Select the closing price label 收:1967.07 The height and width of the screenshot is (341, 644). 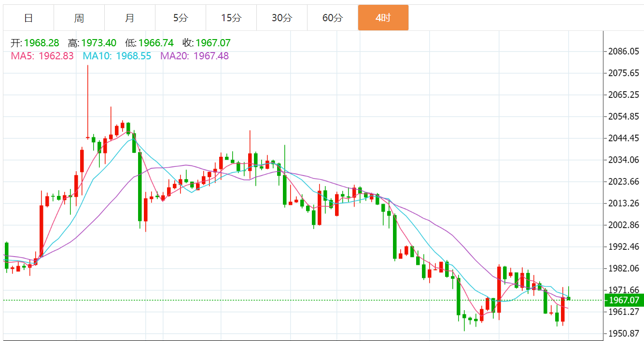pyautogui.click(x=206, y=43)
